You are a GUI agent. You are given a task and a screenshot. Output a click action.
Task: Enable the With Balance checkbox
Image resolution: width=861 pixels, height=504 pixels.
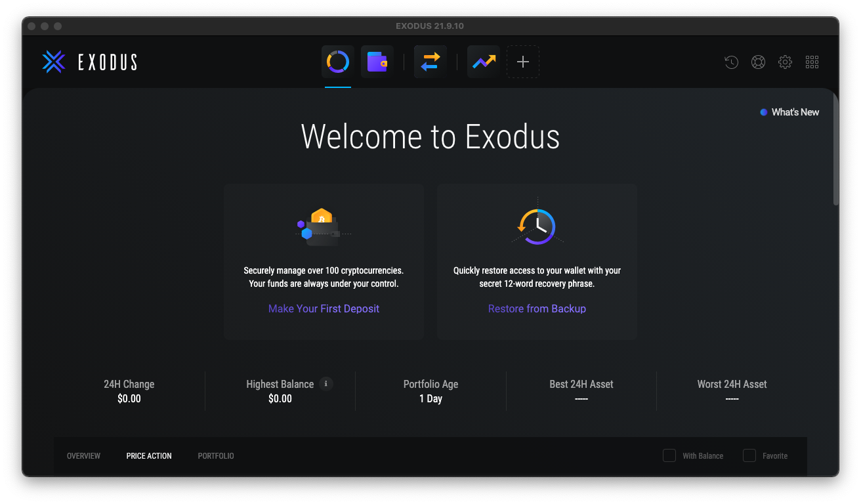click(669, 455)
